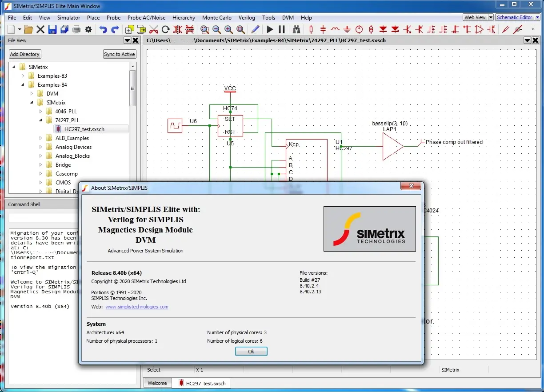Pause the simulation with the pause icon

[x=282, y=29]
